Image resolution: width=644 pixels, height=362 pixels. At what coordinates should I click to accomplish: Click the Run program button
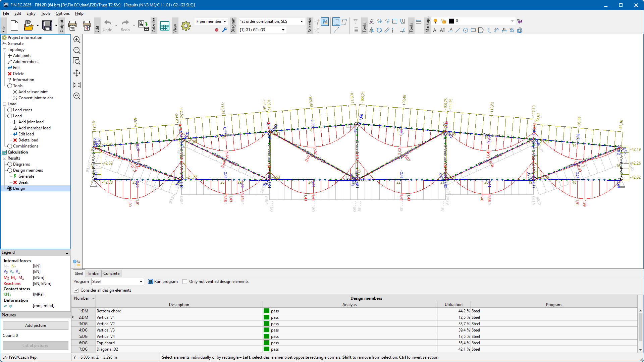[163, 282]
